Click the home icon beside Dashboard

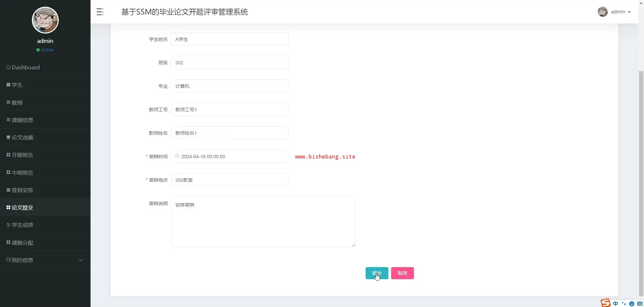pyautogui.click(x=8, y=67)
